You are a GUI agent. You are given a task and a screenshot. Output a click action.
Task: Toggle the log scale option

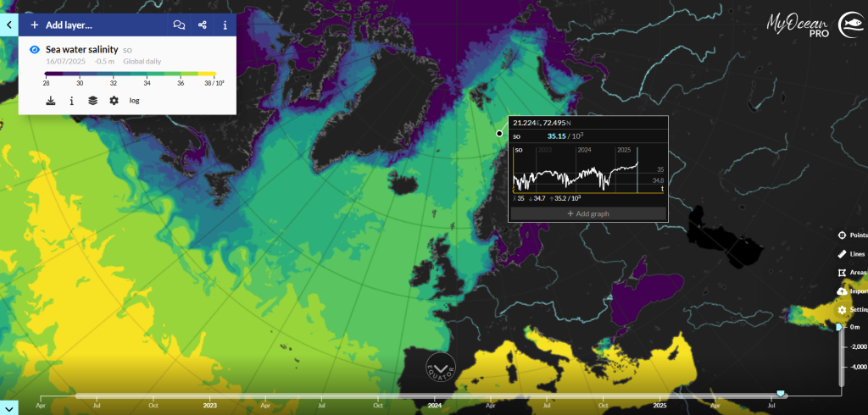click(135, 101)
